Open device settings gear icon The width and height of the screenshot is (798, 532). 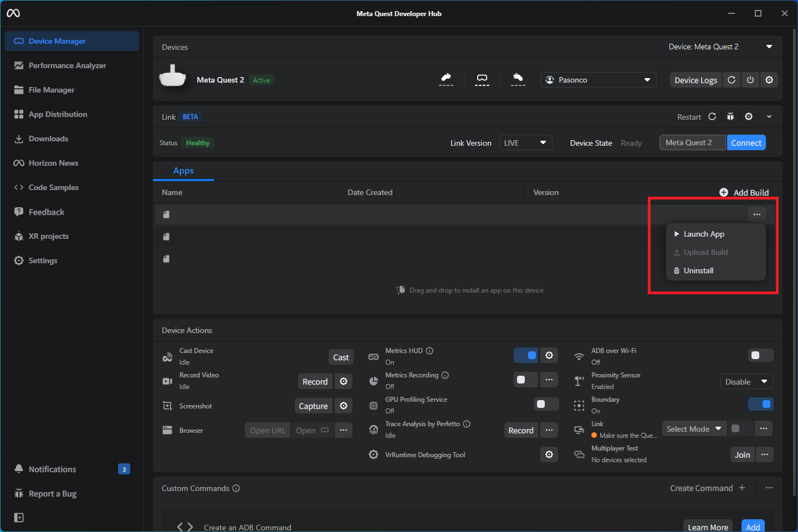[769, 80]
